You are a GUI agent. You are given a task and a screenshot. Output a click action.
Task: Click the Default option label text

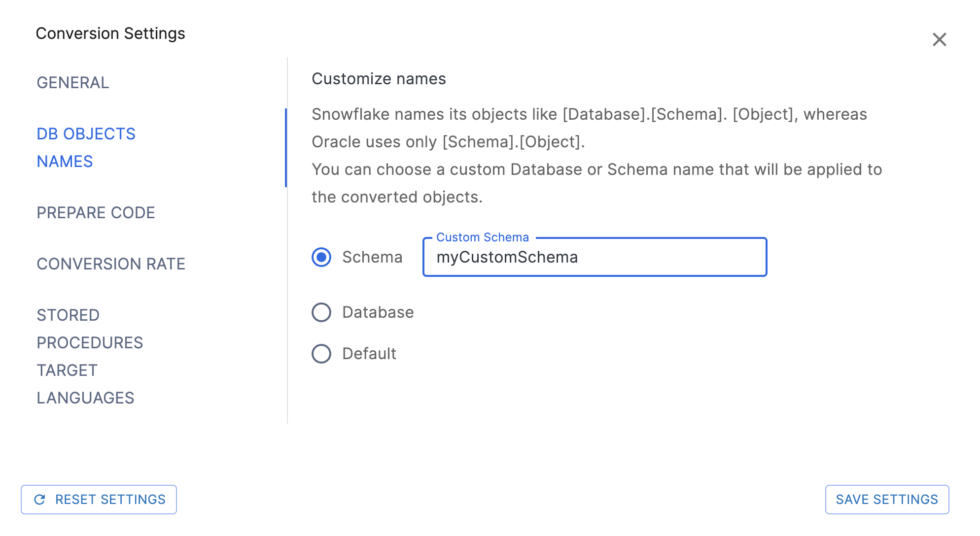[x=369, y=354]
